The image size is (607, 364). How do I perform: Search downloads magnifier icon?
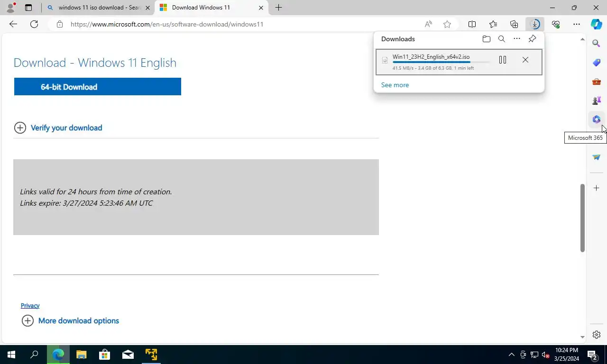click(501, 39)
